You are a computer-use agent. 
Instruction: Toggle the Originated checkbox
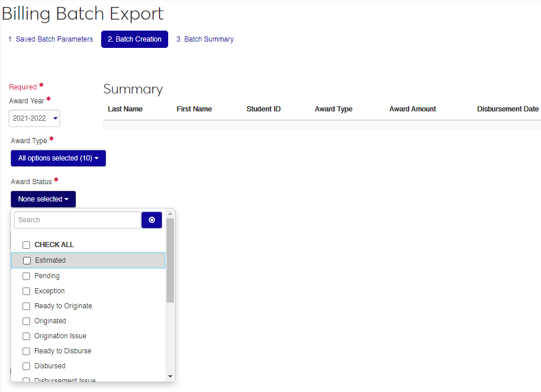pyautogui.click(x=26, y=321)
